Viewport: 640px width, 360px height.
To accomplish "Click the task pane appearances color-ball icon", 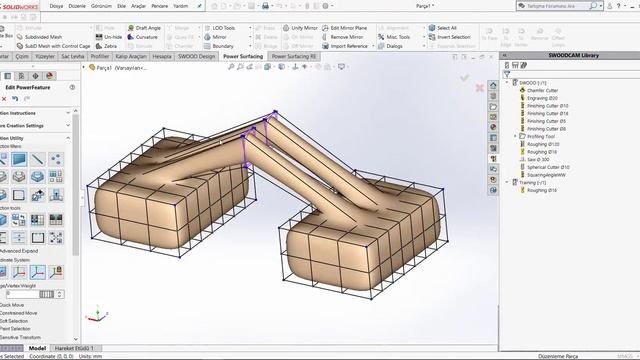I will pos(493,127).
